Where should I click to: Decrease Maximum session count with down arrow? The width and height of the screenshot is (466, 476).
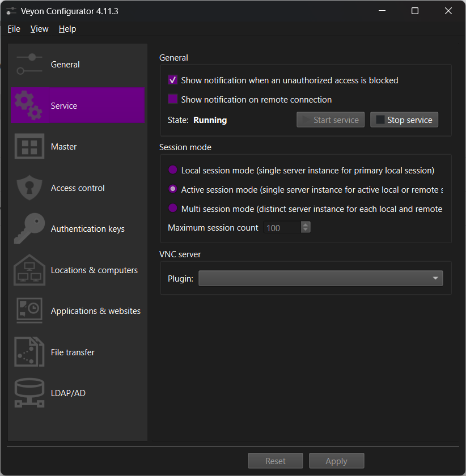pyautogui.click(x=306, y=230)
